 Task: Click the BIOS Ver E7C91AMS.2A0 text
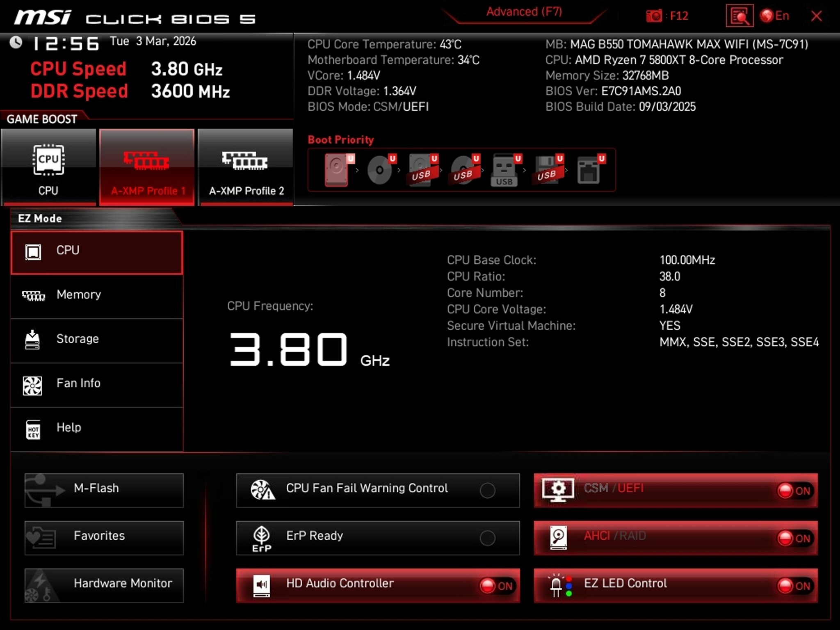pyautogui.click(x=613, y=91)
